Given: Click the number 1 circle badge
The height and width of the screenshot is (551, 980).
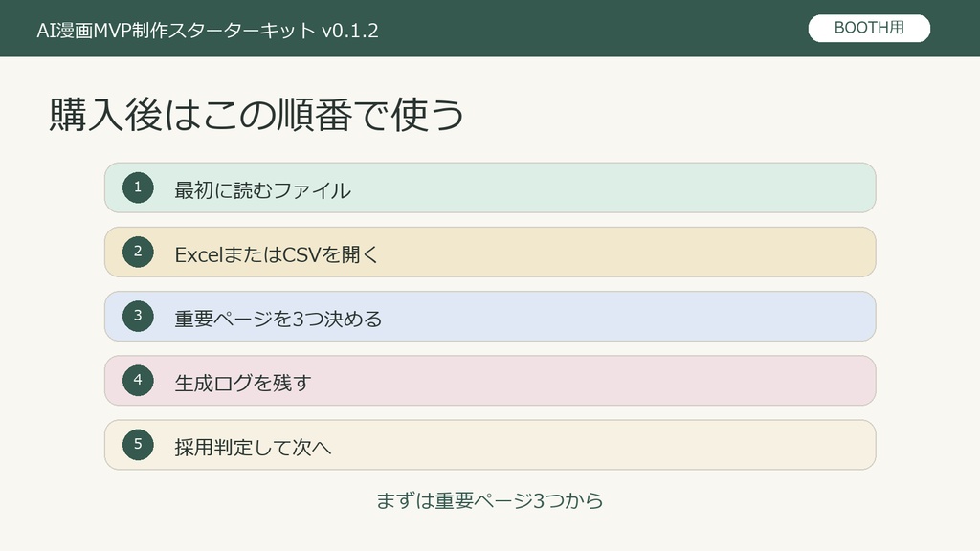Looking at the screenshot, I should pos(138,187).
